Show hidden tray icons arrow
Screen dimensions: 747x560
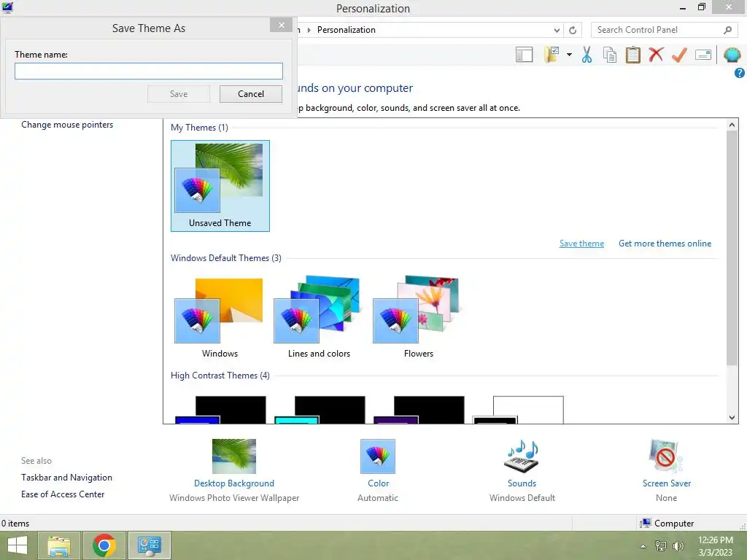[x=643, y=546]
